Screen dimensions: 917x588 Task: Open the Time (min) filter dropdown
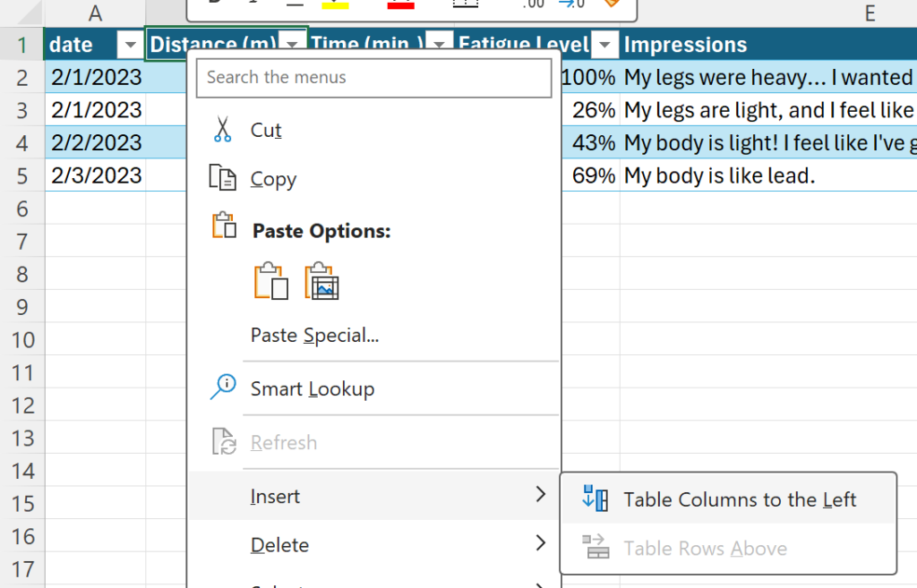(439, 43)
